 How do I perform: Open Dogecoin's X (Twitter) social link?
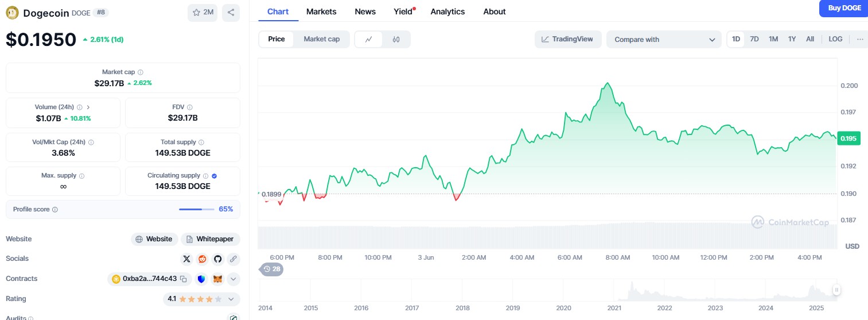(x=186, y=259)
